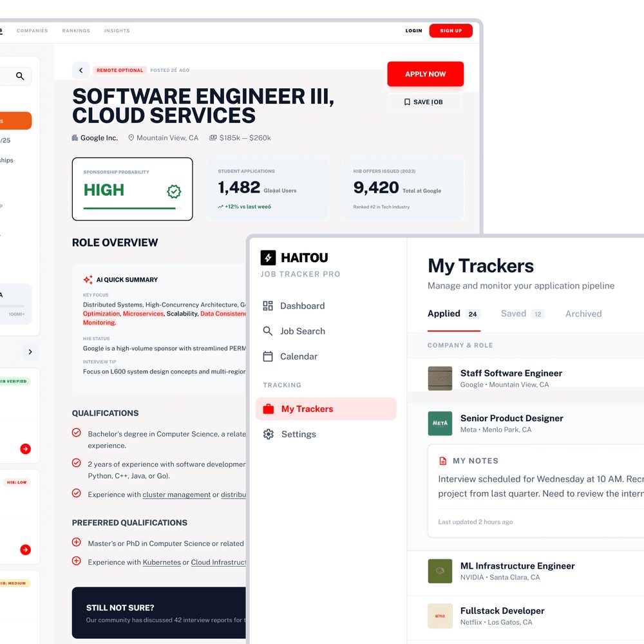The image size is (644, 644).
Task: Switch to the Saved tab
Action: [522, 314]
